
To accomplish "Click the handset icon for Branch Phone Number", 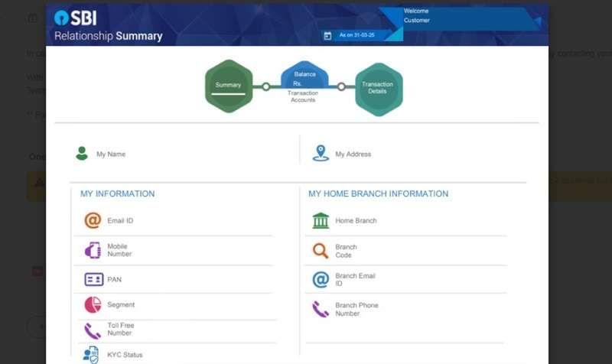I will [321, 309].
